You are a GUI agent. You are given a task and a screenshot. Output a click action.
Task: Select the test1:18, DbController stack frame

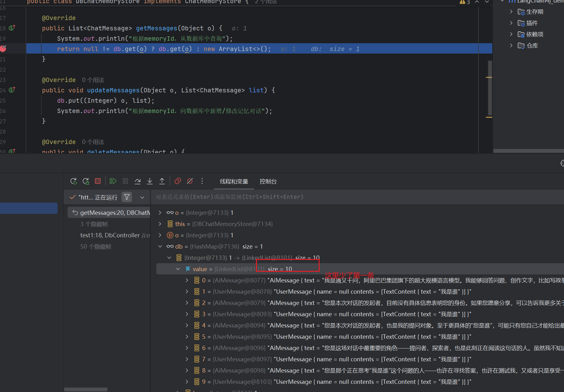[115, 235]
